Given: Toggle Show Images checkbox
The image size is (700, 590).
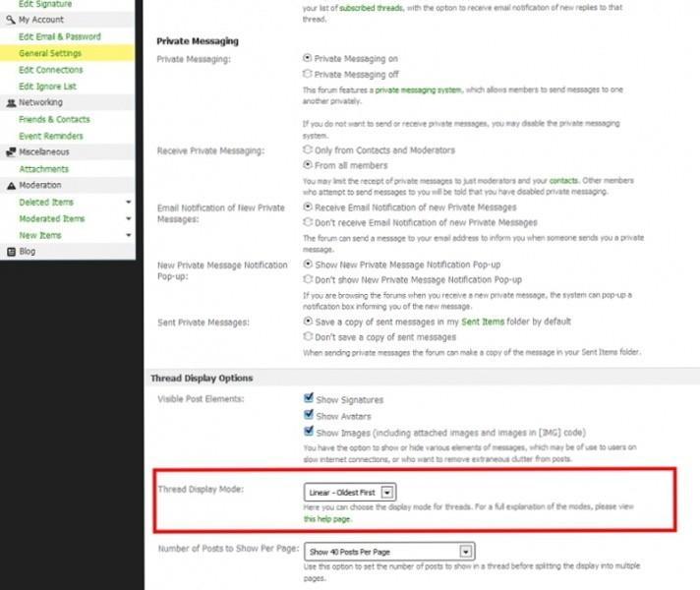Looking at the screenshot, I should click(308, 431).
